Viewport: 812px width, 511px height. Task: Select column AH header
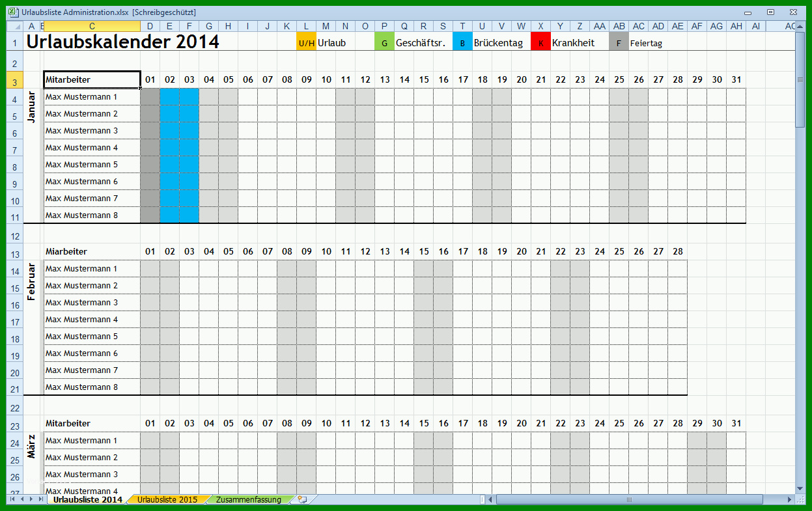[x=736, y=26]
